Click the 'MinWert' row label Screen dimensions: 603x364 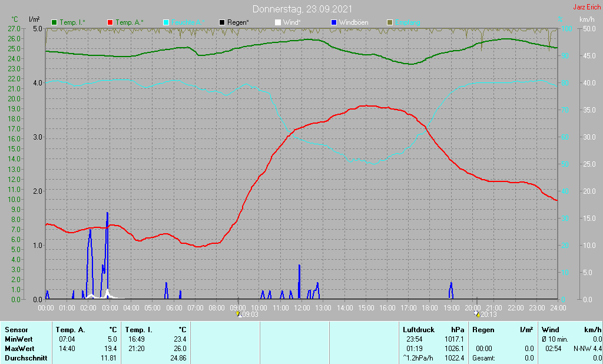tap(19, 339)
